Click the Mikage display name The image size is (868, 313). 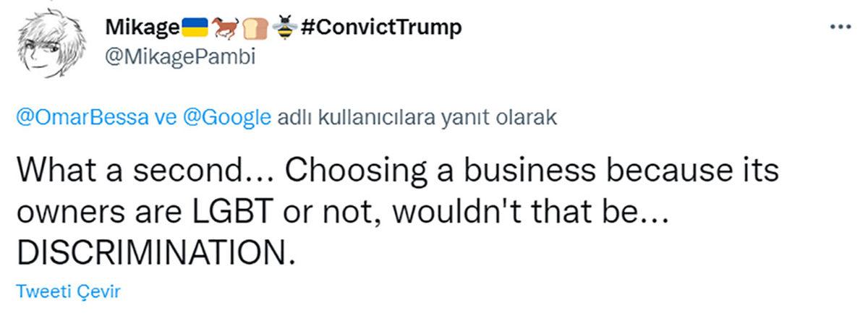[142, 27]
